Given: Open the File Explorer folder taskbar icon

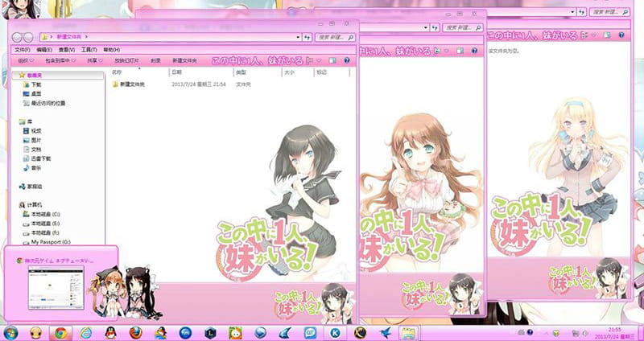Looking at the screenshot, I should (408, 333).
